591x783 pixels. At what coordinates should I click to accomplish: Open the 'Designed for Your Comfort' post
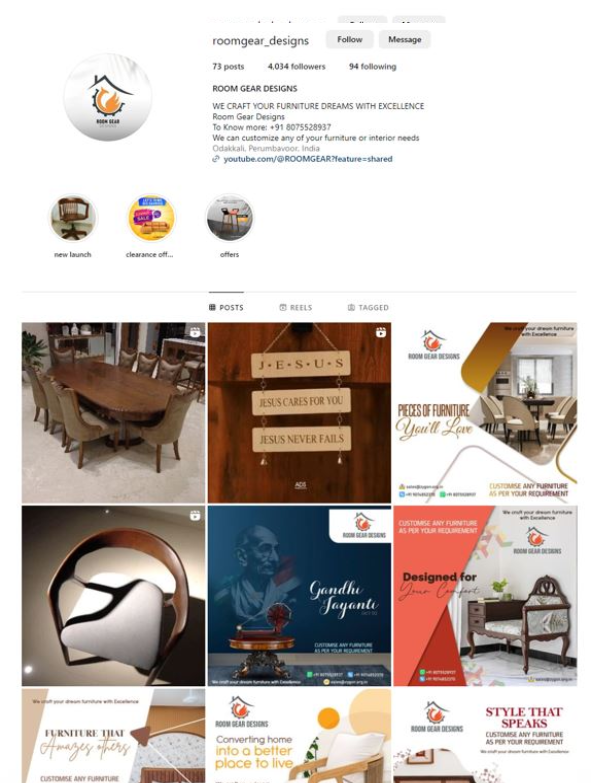pos(485,596)
